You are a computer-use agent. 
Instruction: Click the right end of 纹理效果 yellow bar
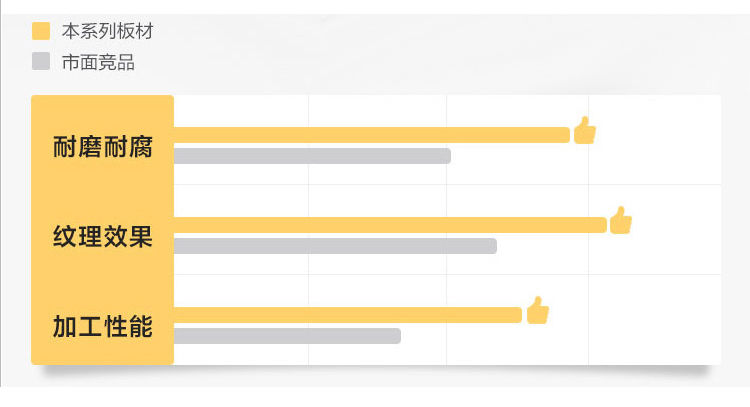click(604, 225)
